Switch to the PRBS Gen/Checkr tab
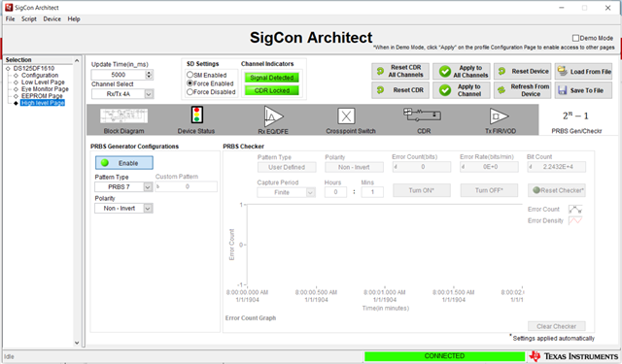 (x=576, y=120)
